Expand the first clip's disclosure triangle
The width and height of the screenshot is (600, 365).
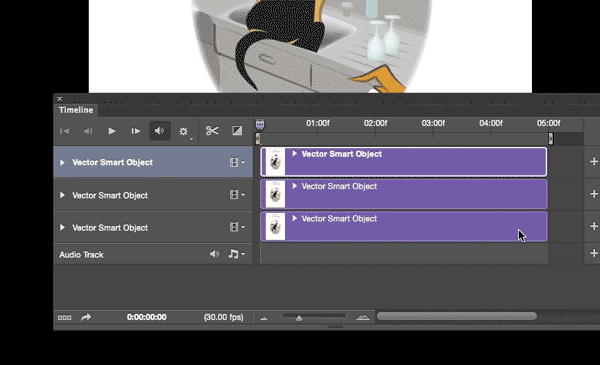(x=295, y=154)
